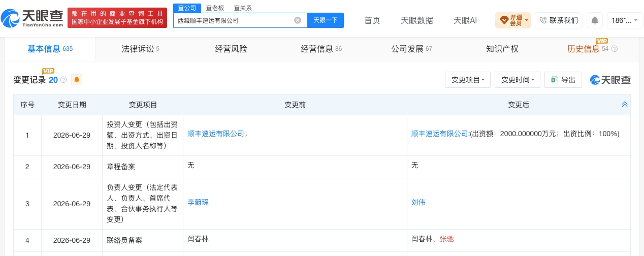Image resolution: width=644 pixels, height=256 pixels.
Task: Click the 变更前 column header
Action: click(x=295, y=105)
